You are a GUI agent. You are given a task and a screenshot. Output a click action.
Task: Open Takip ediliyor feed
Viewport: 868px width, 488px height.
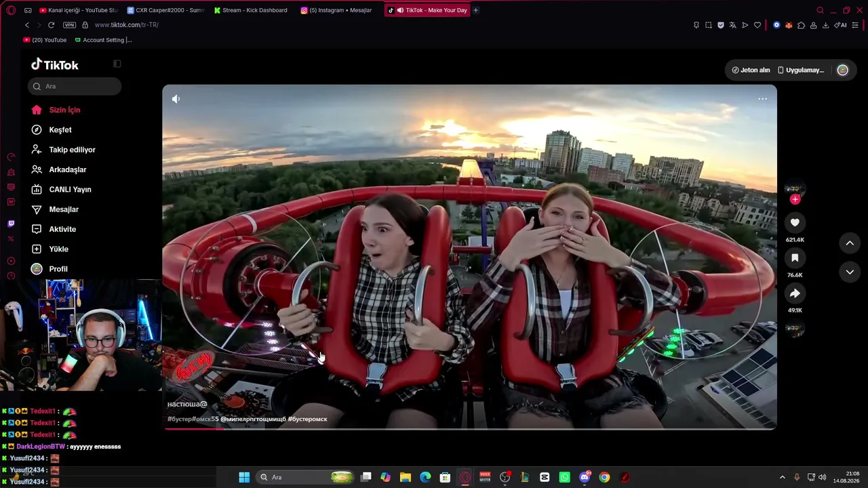pyautogui.click(x=72, y=150)
